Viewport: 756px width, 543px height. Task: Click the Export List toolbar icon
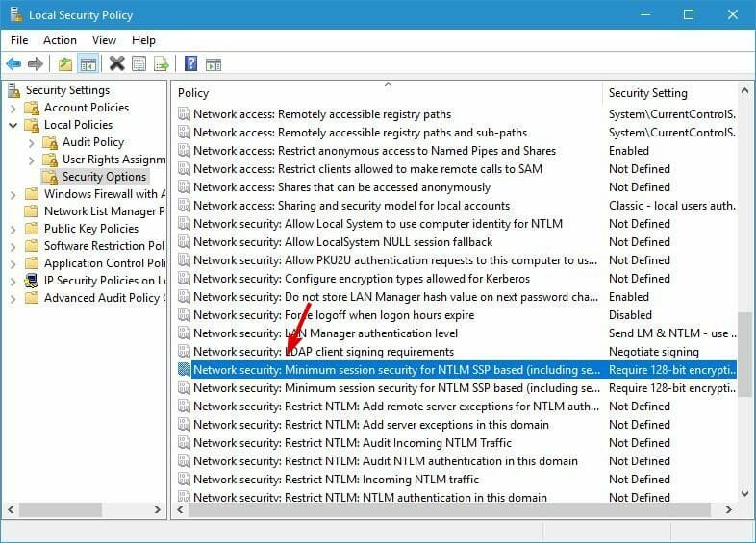pos(161,63)
